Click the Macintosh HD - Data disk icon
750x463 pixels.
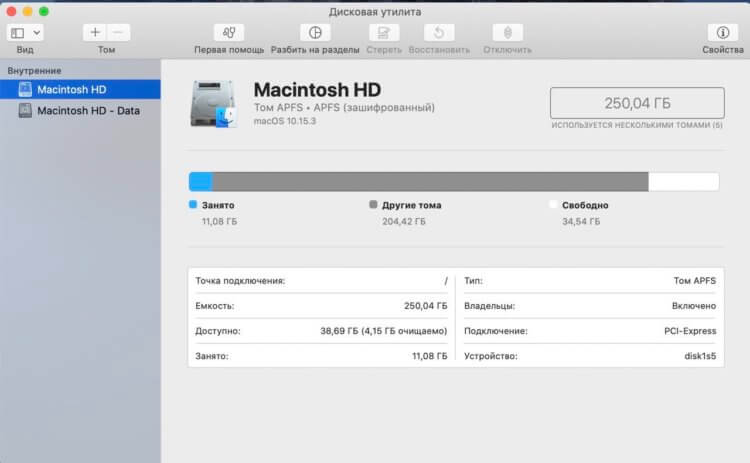25,110
